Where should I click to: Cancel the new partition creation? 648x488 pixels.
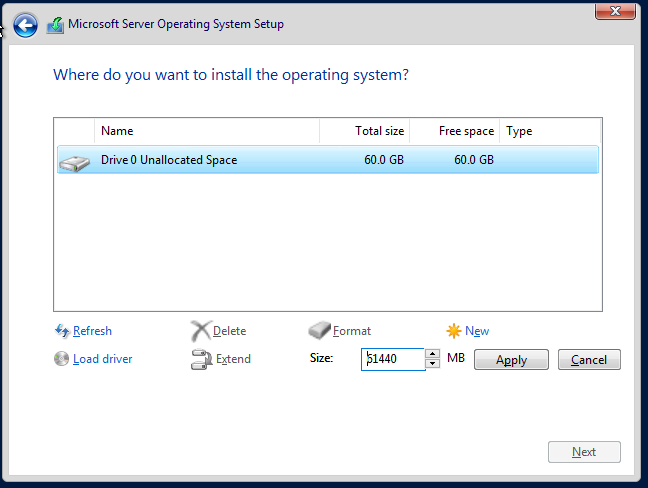click(589, 359)
